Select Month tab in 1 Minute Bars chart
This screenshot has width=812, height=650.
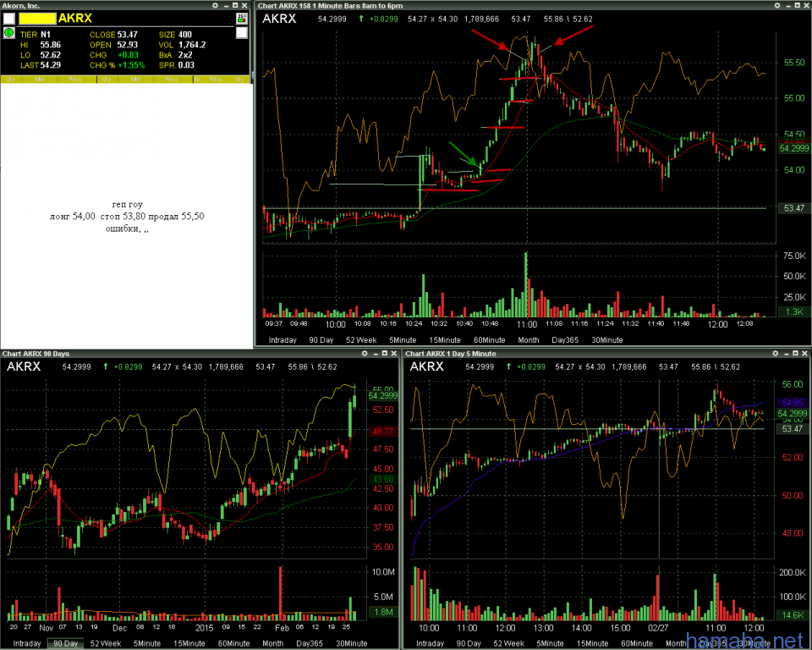528,340
